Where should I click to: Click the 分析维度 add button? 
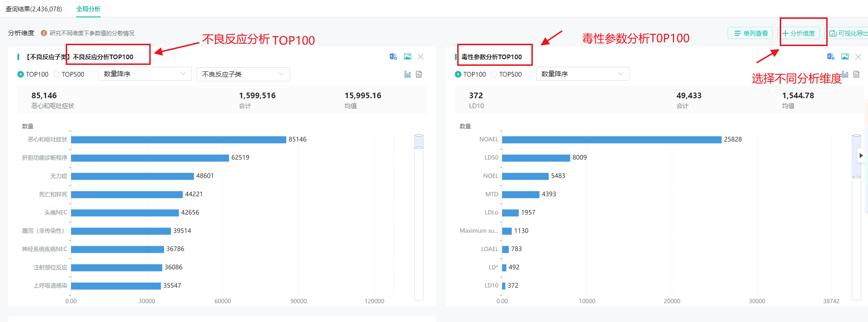(799, 33)
